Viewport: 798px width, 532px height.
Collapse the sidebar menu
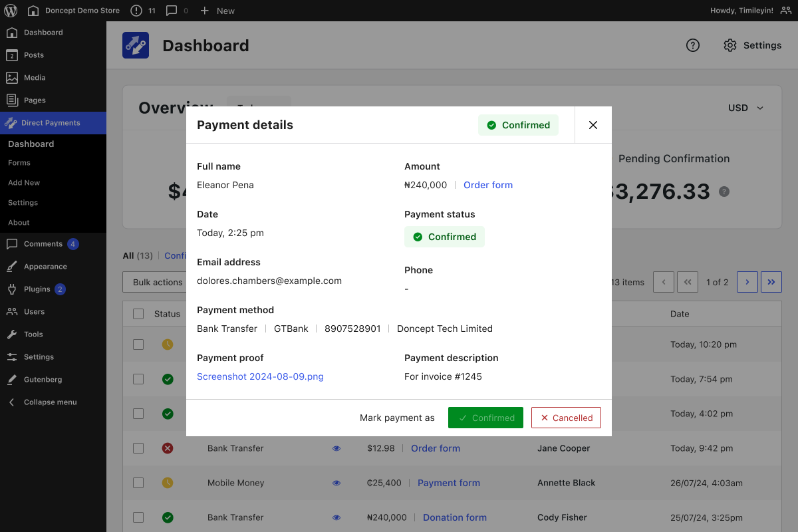(43, 402)
